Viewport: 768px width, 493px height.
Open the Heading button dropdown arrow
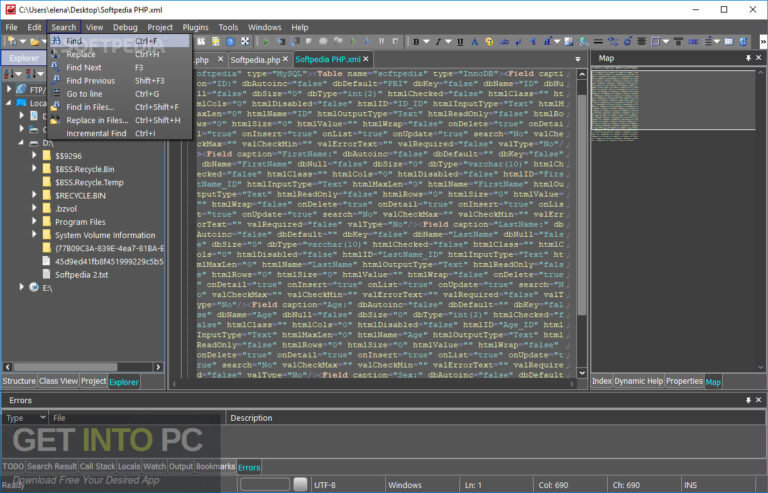[557, 42]
